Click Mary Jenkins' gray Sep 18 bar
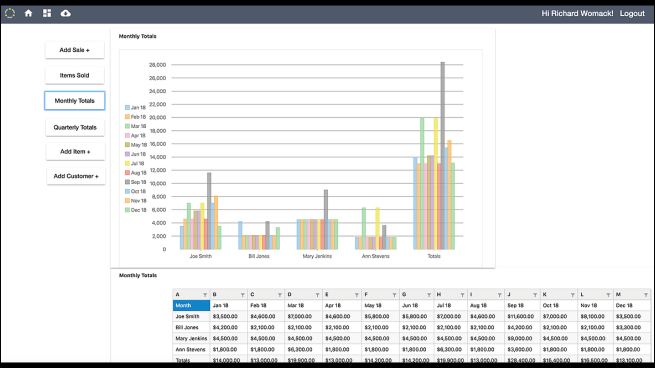Screen dimensions: 655x368 click(x=326, y=220)
